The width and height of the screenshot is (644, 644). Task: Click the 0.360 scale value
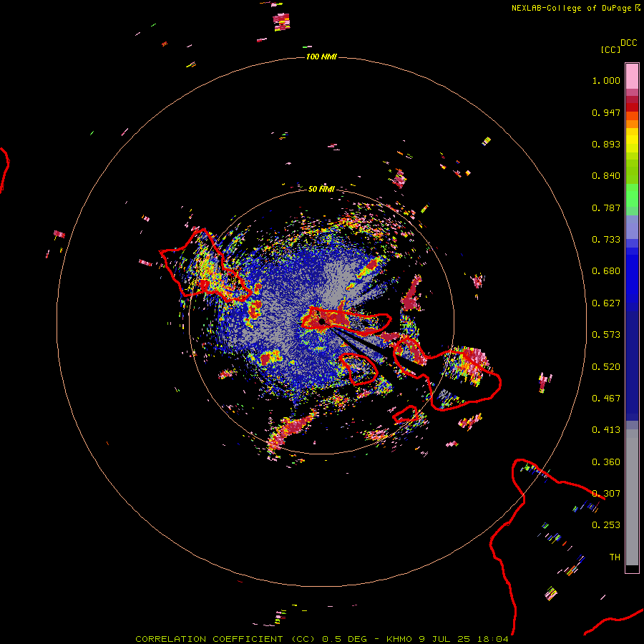pos(606,462)
